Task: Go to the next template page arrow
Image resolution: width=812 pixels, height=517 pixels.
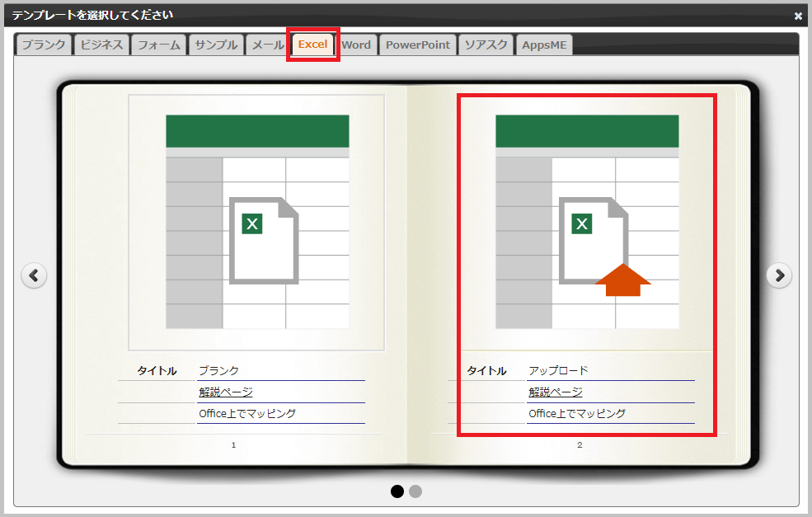Action: tap(779, 275)
